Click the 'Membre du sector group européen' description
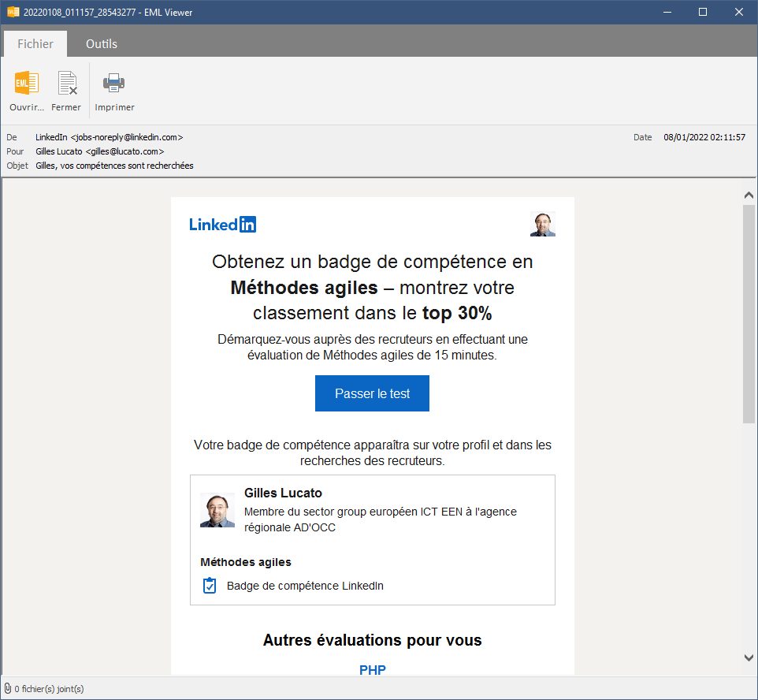758x700 pixels. (381, 519)
